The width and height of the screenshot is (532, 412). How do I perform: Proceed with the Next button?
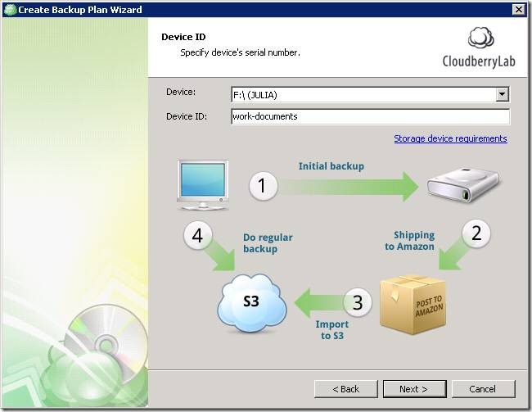[415, 388]
